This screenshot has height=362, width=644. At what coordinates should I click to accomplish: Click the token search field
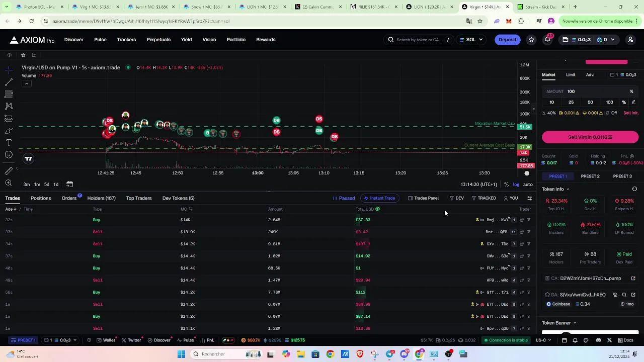[x=418, y=40]
